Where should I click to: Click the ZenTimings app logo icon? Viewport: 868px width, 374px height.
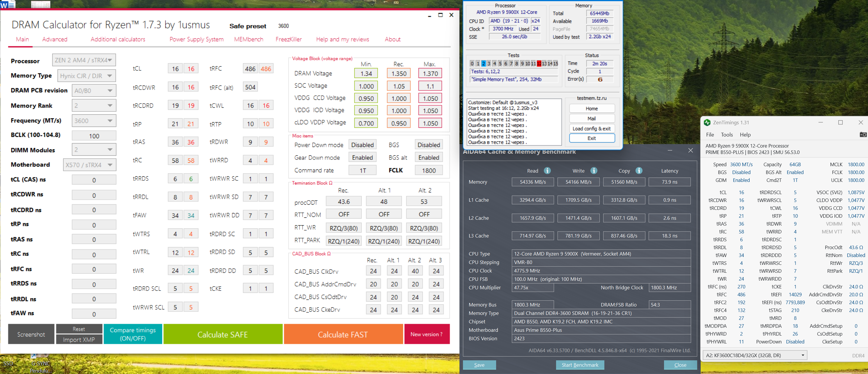(x=707, y=123)
